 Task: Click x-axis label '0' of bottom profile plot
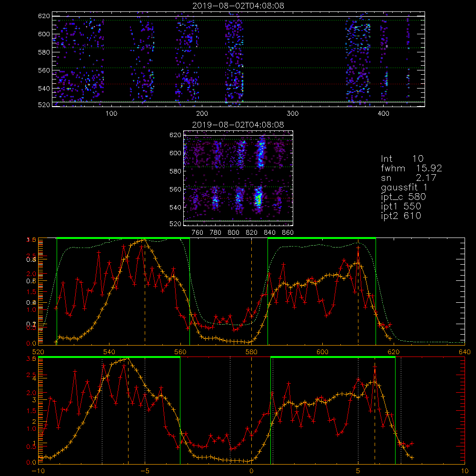pos(251,471)
